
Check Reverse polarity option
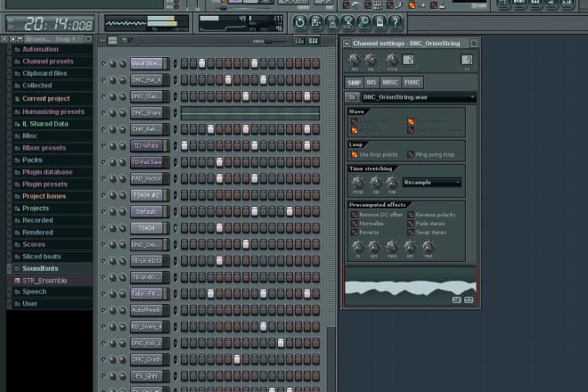coord(411,215)
